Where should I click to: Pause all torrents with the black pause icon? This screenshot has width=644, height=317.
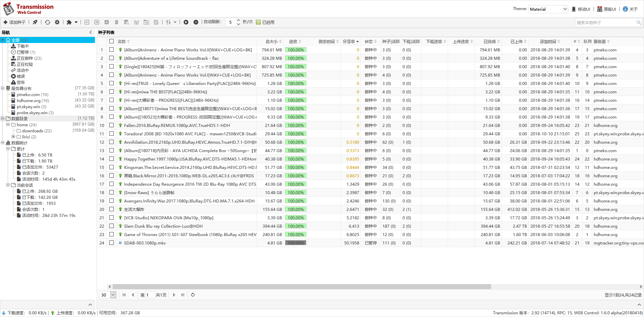pos(196,22)
